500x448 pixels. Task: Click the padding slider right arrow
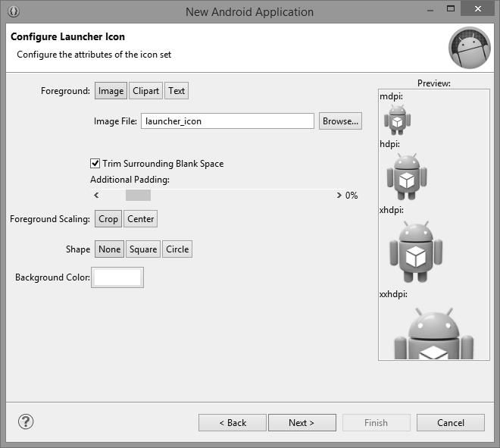tap(339, 195)
